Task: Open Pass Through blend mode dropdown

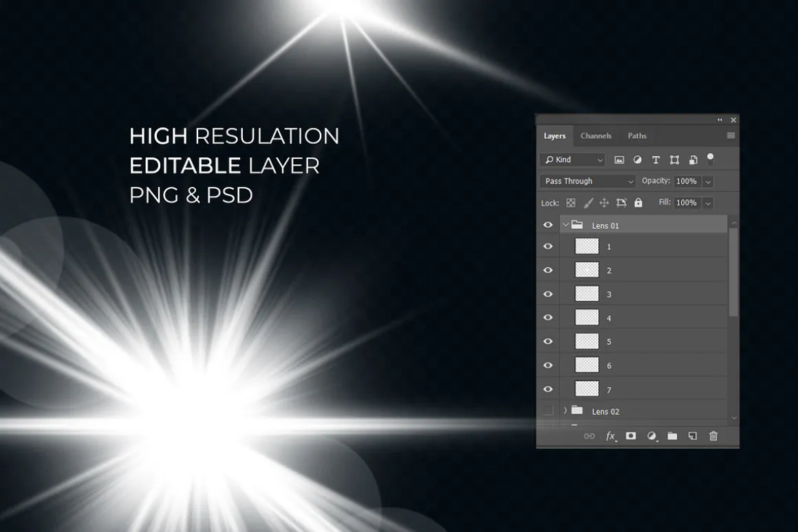Action: [587, 181]
